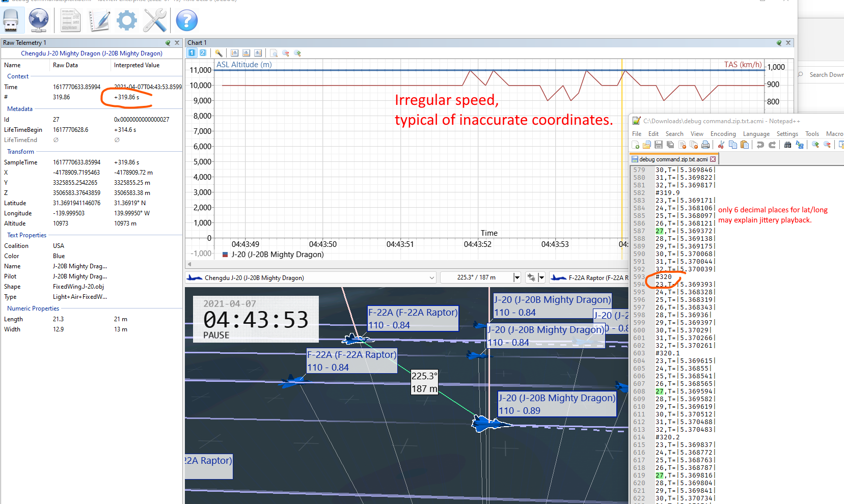Image resolution: width=844 pixels, height=504 pixels.
Task: Click the notepad with pen icon
Action: pos(99,20)
